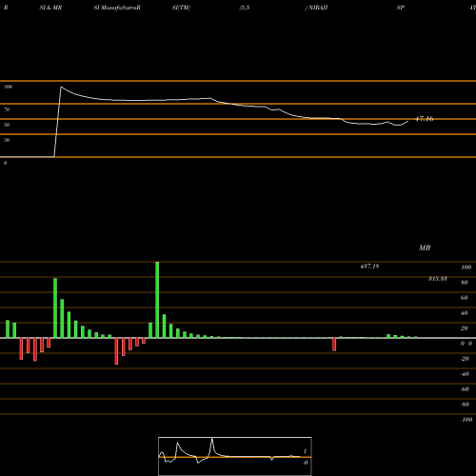
Task: Click the RSI axis label 50
Action: pos(7,125)
